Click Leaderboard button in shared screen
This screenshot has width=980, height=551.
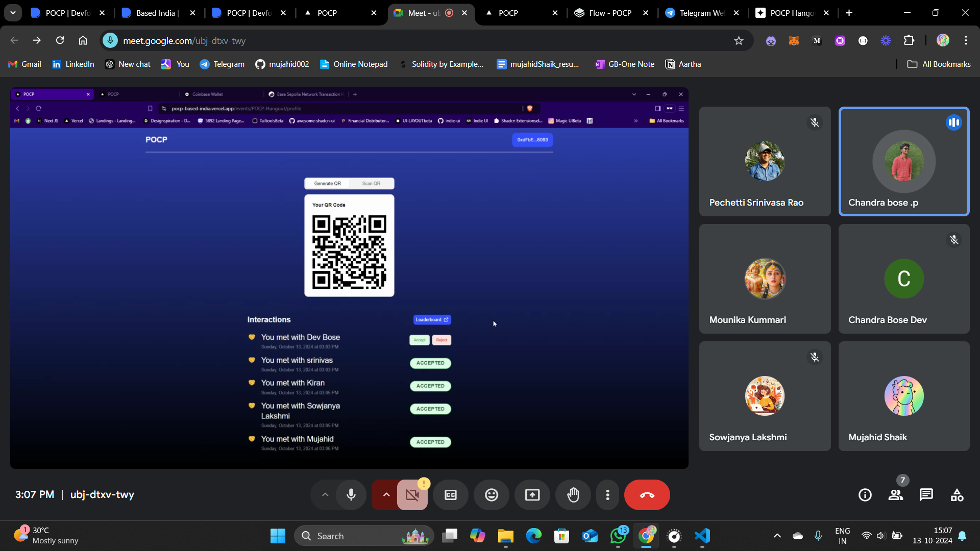432,320
